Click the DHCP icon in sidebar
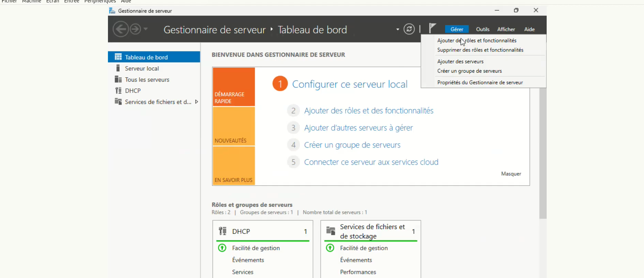 [118, 90]
